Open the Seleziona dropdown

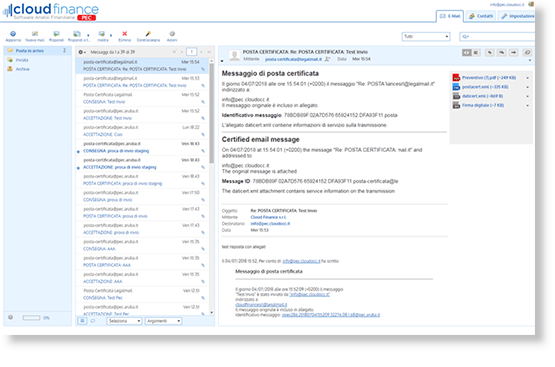point(124,321)
